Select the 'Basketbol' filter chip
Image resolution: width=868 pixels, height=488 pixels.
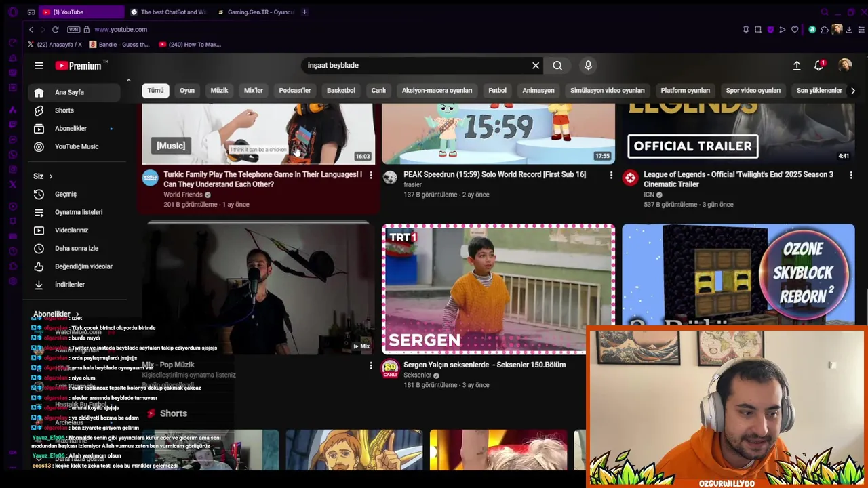tap(341, 91)
